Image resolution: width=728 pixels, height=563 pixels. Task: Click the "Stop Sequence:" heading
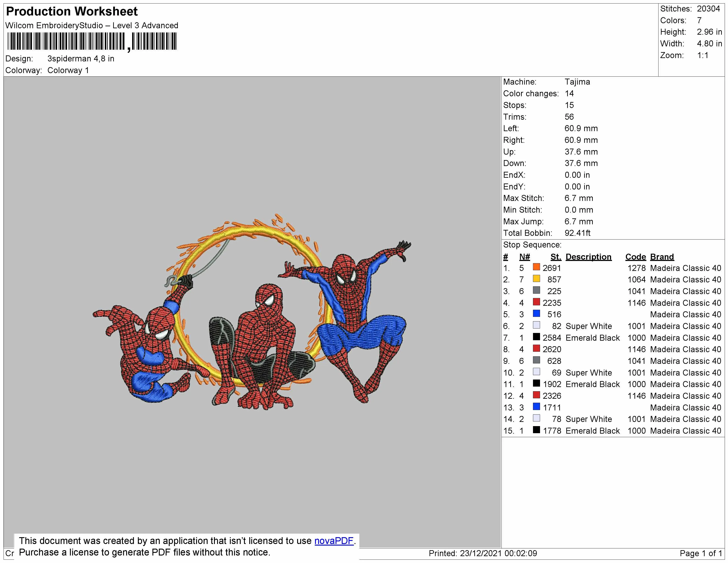pyautogui.click(x=532, y=245)
